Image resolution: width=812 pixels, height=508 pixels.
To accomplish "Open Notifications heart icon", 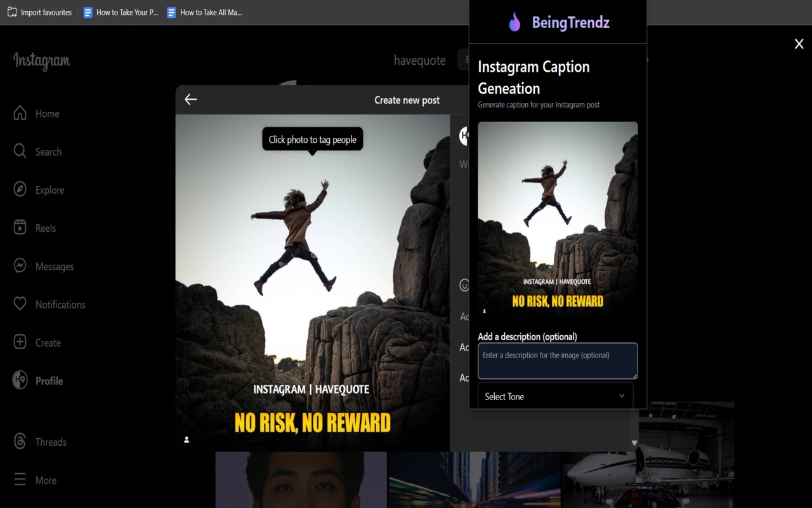I will 20,304.
